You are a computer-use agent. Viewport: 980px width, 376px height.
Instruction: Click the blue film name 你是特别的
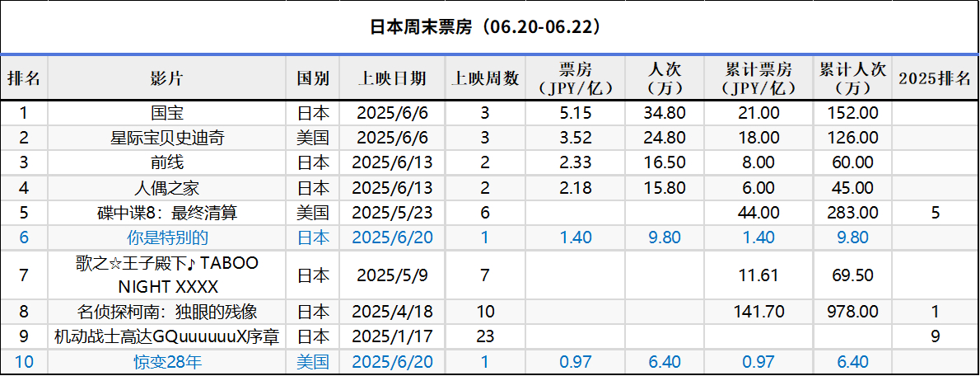pyautogui.click(x=167, y=237)
